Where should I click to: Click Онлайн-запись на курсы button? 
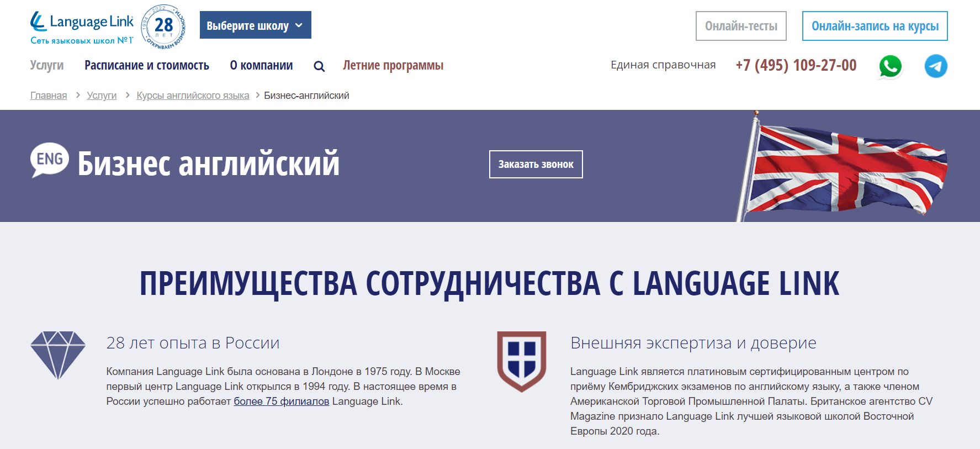pyautogui.click(x=875, y=26)
